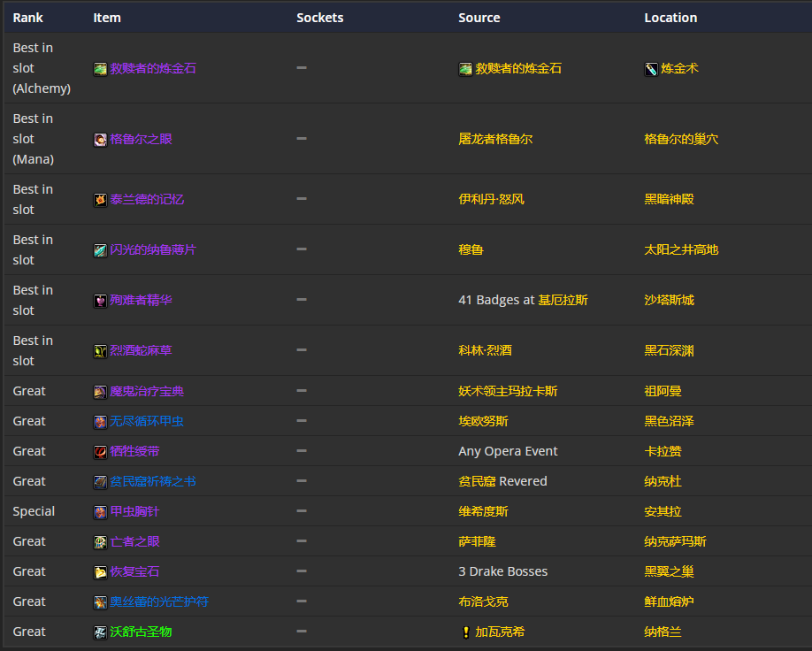The image size is (812, 651).
Task: Go to the 纳克萨玛斯 location link
Action: point(675,541)
